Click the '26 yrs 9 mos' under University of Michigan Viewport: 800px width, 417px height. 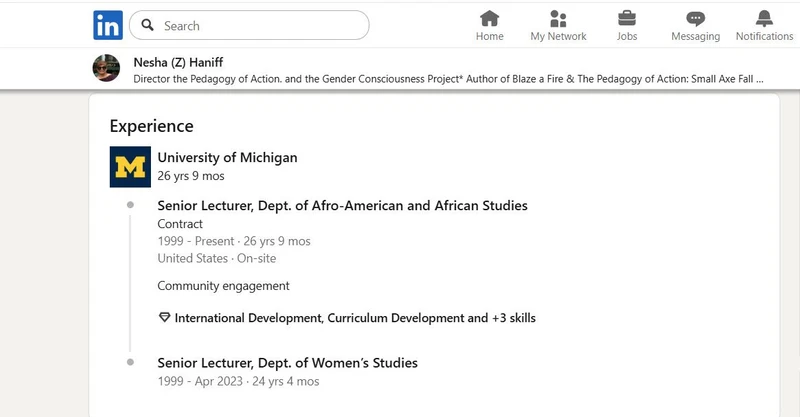(191, 176)
